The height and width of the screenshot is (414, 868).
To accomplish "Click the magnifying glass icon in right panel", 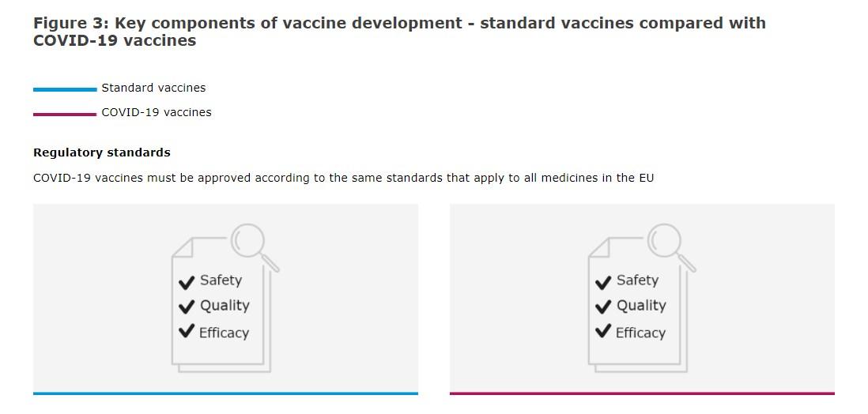I will 670,247.
